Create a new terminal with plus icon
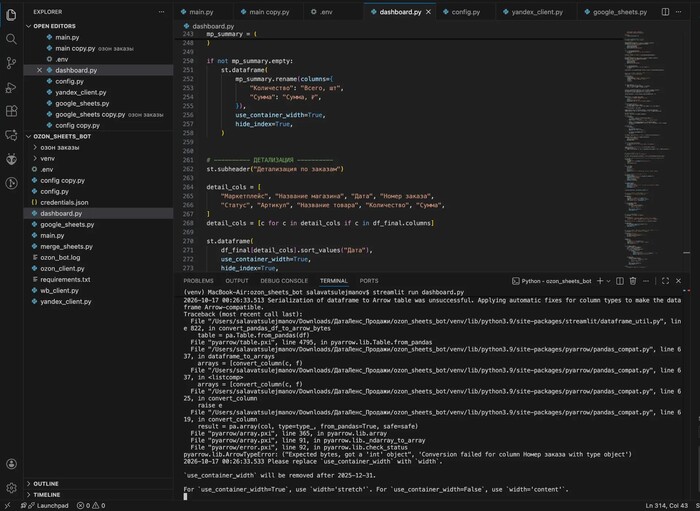Viewport: 700px width, 511px height. [x=600, y=281]
